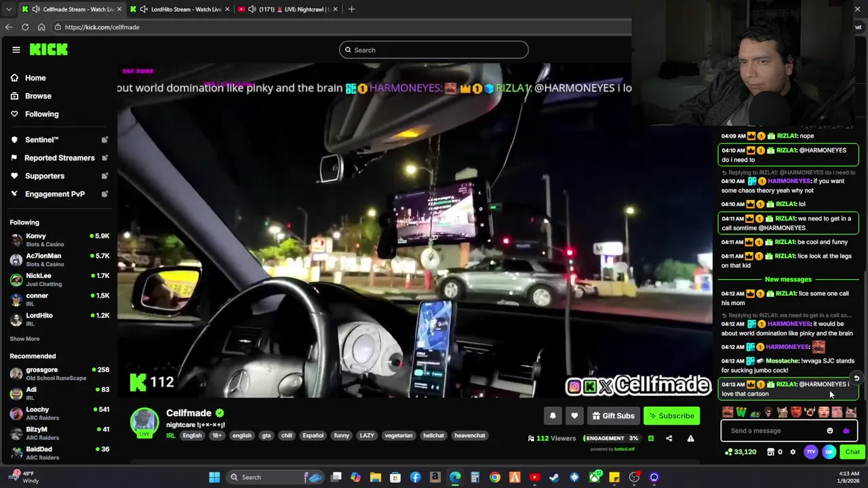This screenshot has width=868, height=488.
Task: Toggle the Supporters lock icon
Action: 104,176
